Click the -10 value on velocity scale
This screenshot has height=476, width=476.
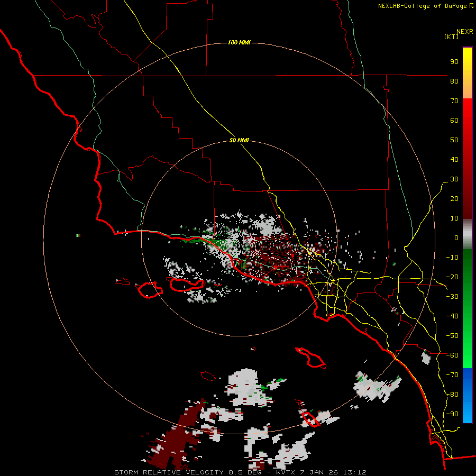(452, 258)
